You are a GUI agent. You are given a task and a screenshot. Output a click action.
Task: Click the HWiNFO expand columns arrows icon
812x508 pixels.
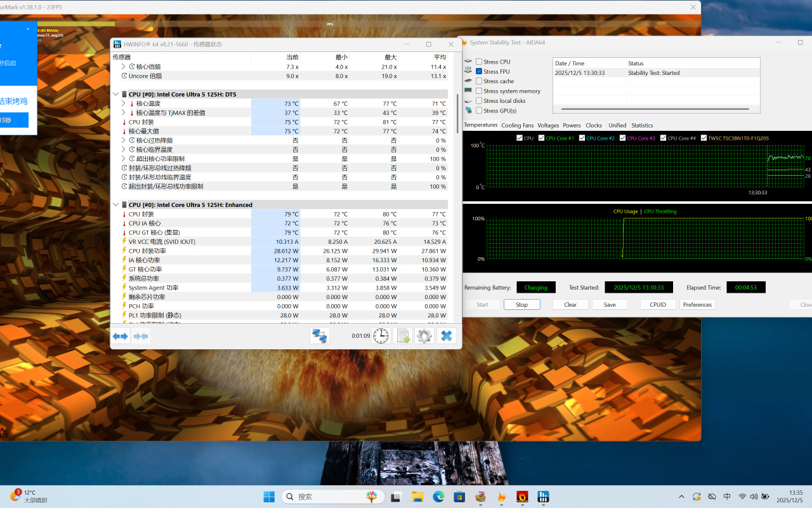pos(121,336)
